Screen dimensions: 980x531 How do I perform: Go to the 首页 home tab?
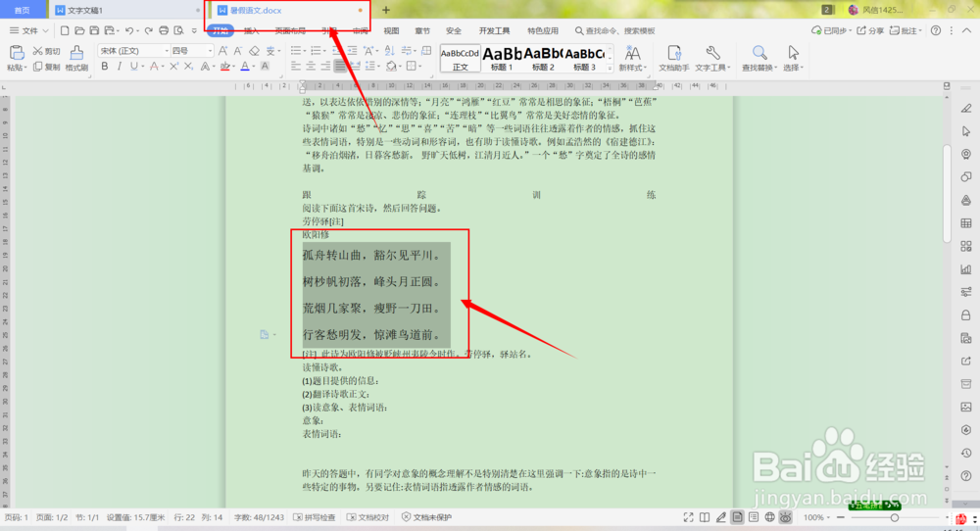(x=22, y=10)
